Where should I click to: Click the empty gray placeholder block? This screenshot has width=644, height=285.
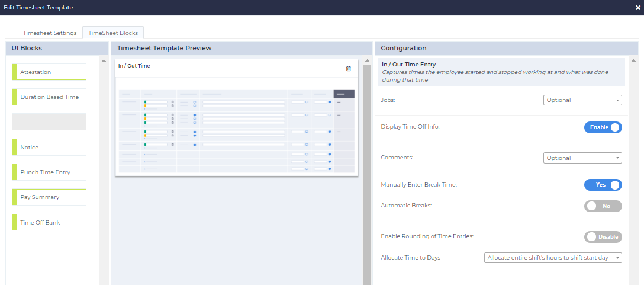49,122
